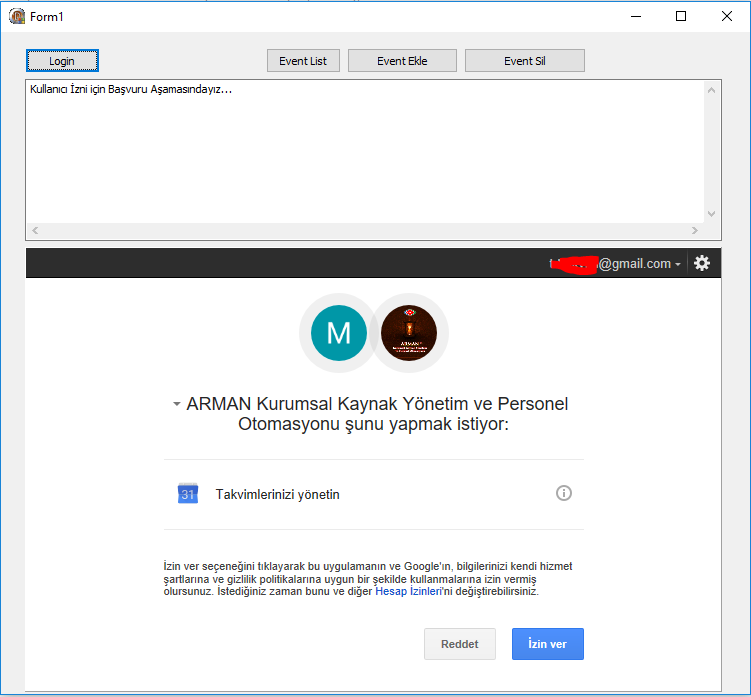Click the calendar 31 icon
The image size is (751, 697).
tap(188, 493)
